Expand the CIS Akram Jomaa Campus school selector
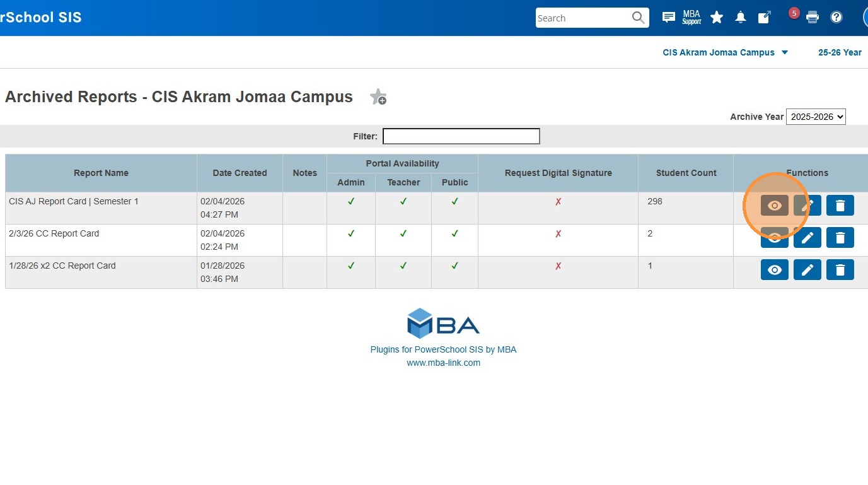868x485 pixels. click(725, 52)
